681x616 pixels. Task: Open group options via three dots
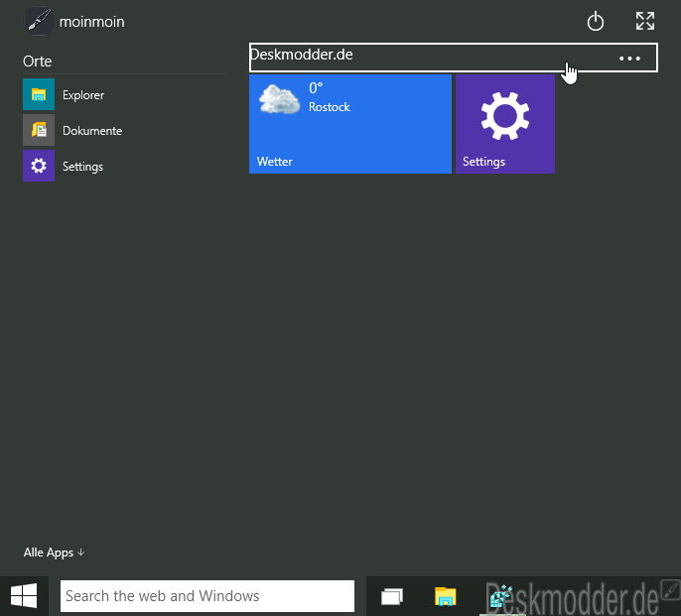tap(629, 59)
